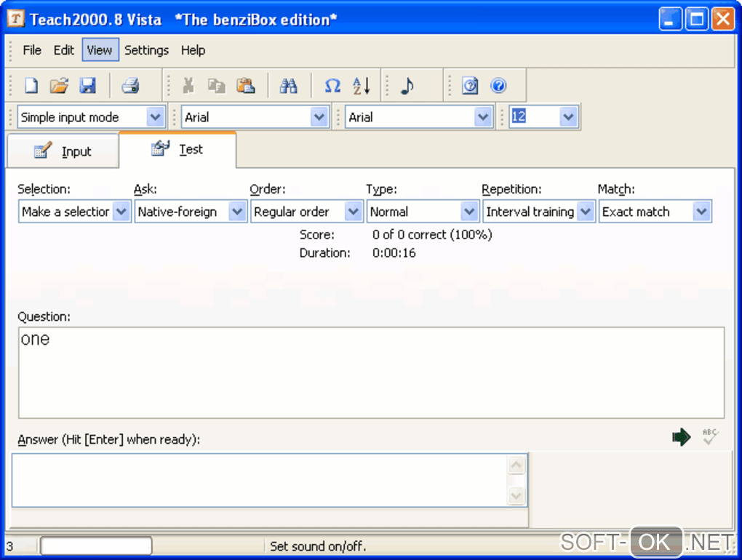This screenshot has width=742, height=560.
Task: Sort entries with A-Z icon
Action: [362, 86]
